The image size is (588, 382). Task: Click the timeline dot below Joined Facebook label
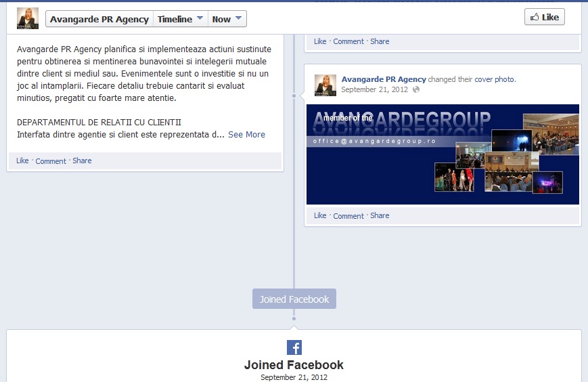coord(294,318)
